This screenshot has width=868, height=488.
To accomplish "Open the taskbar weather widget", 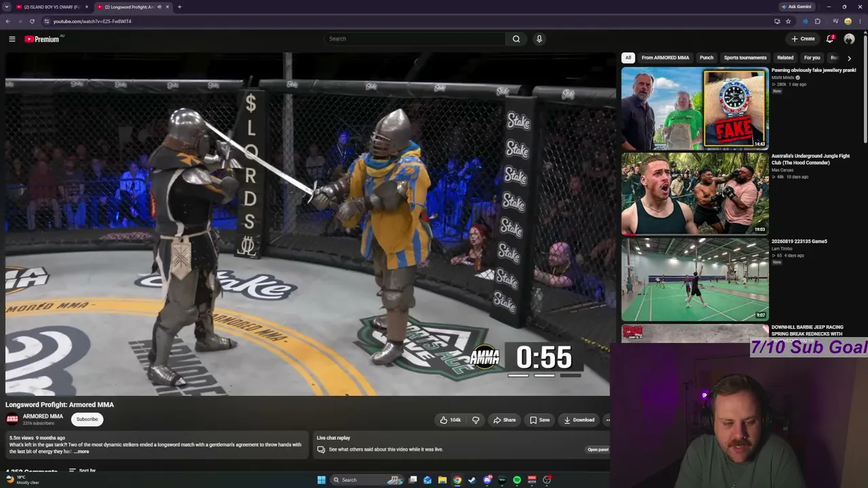I will click(22, 480).
